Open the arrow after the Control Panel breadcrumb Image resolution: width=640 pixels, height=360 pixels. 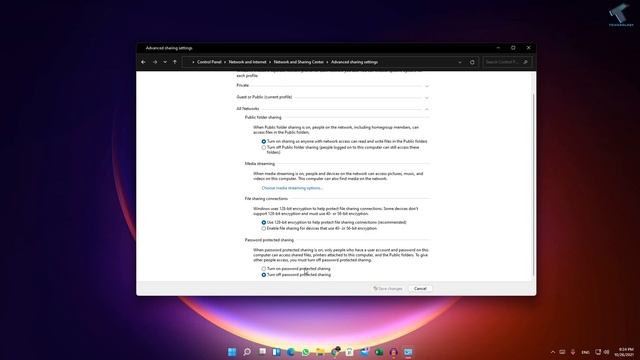click(x=225, y=62)
